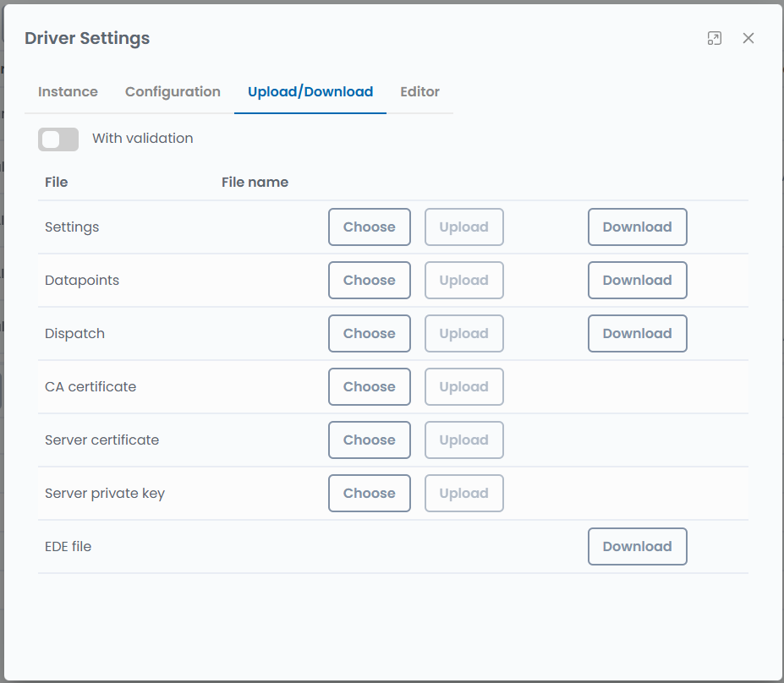The image size is (784, 683).
Task: Choose a CA certificate file
Action: pyautogui.click(x=370, y=386)
